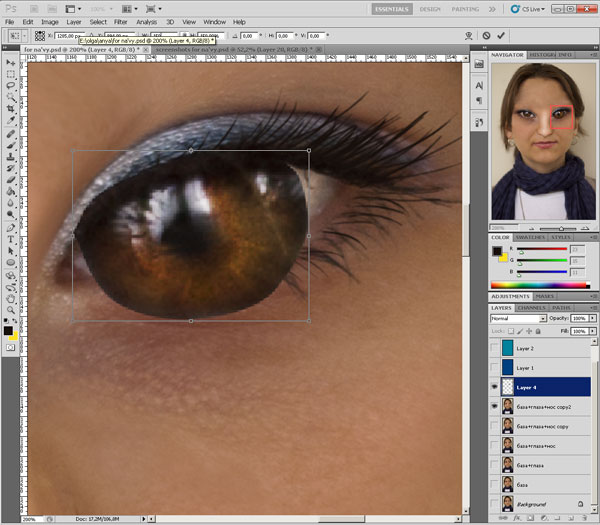600x525 pixels.
Task: Select the Rectangular Marquee tool
Action: [10, 73]
